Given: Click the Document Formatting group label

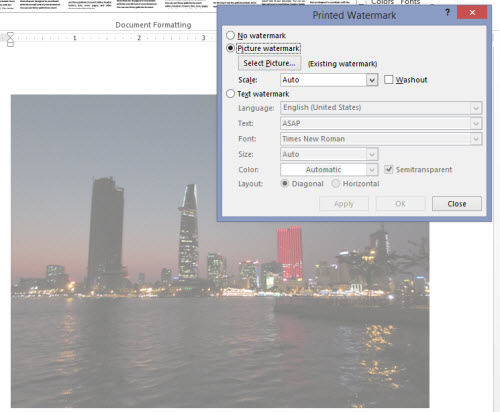Looking at the screenshot, I should click(153, 25).
